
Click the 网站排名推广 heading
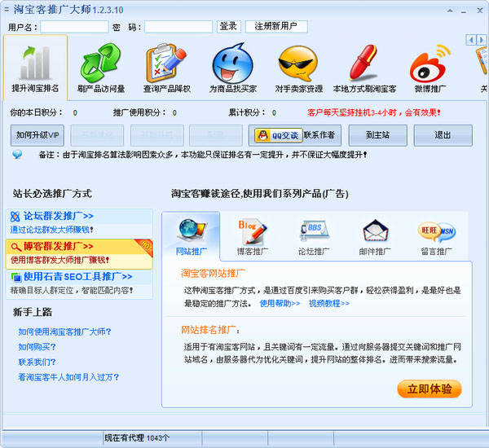pyautogui.click(x=209, y=330)
